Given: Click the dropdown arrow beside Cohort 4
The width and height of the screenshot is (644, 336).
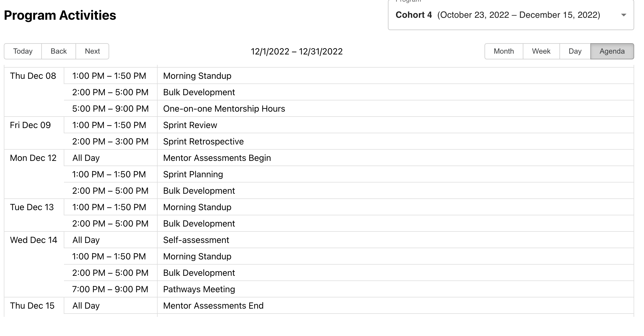Looking at the screenshot, I should click(624, 15).
